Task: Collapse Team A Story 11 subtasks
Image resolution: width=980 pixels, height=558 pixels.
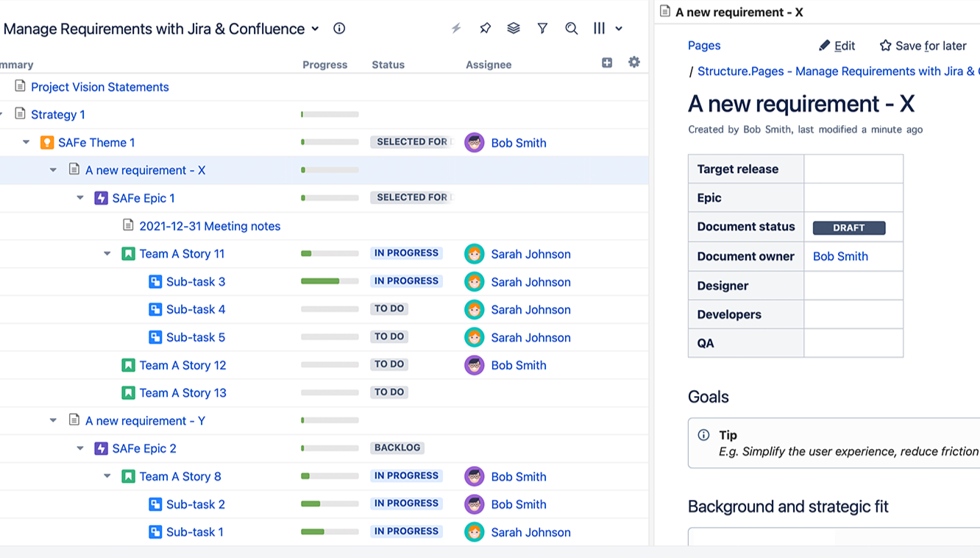Action: pyautogui.click(x=107, y=254)
